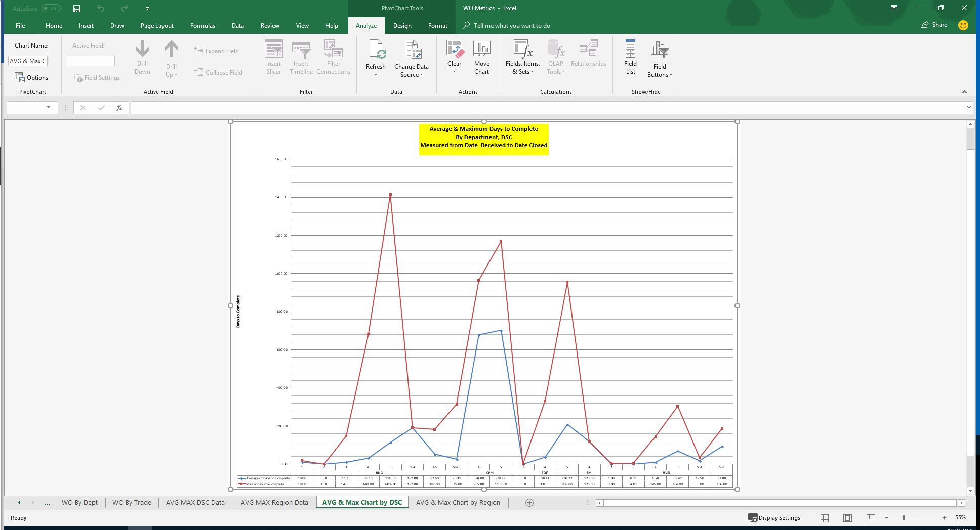
Task: Switch to the Formulas ribbon tab
Action: pos(202,25)
